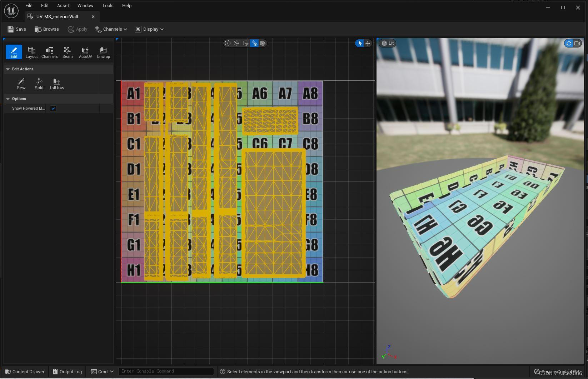The height and width of the screenshot is (379, 588).
Task: Click the H1 tile on the UV texture
Action: [133, 270]
